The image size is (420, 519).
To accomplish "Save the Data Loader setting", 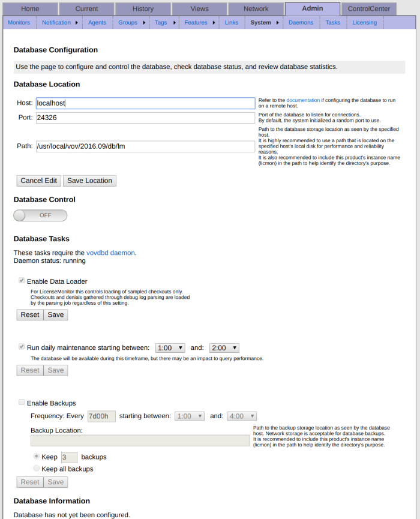I will [x=56, y=315].
